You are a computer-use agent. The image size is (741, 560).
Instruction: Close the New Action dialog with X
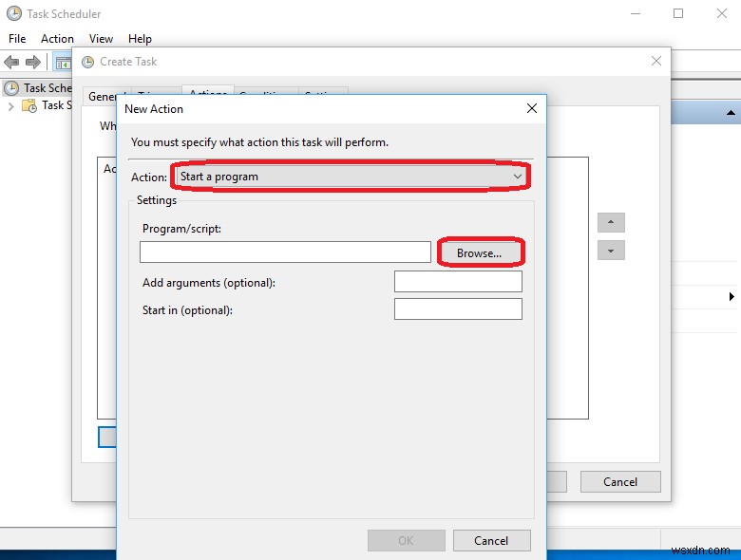(x=532, y=108)
